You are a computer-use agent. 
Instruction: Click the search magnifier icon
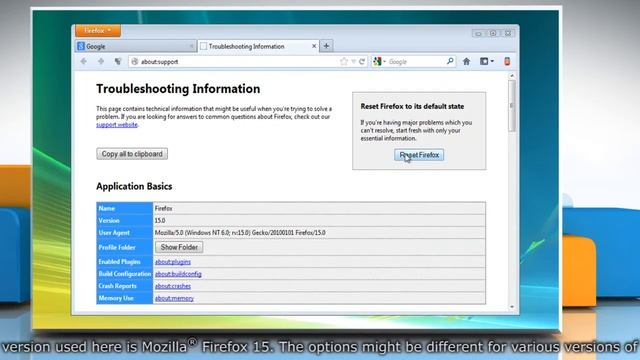coord(450,61)
